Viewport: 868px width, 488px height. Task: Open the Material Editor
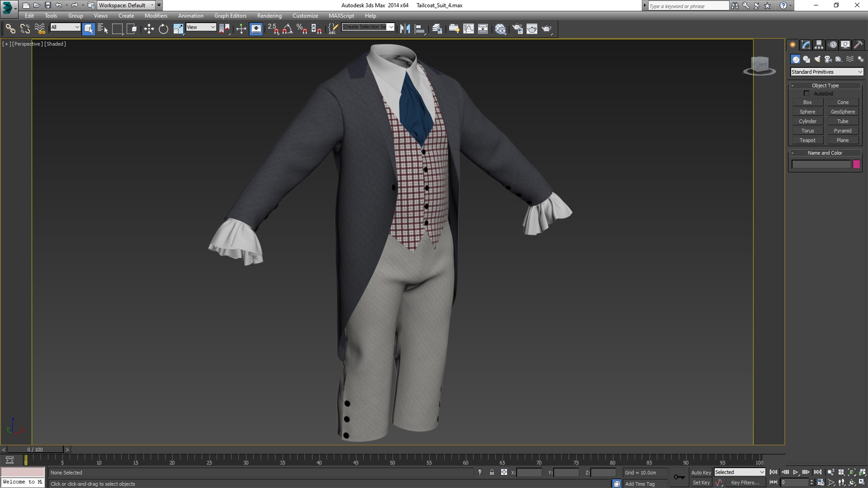tap(500, 29)
